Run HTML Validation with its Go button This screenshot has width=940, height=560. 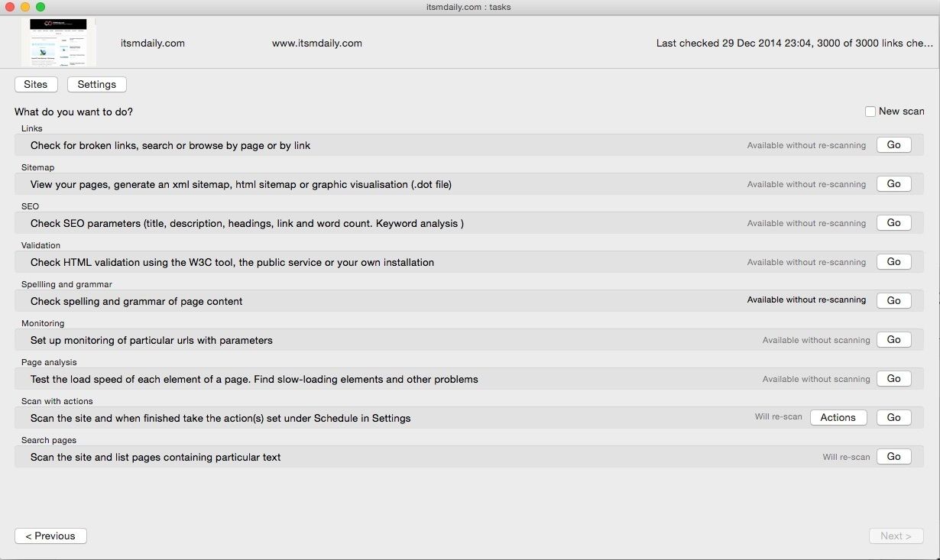coord(893,262)
